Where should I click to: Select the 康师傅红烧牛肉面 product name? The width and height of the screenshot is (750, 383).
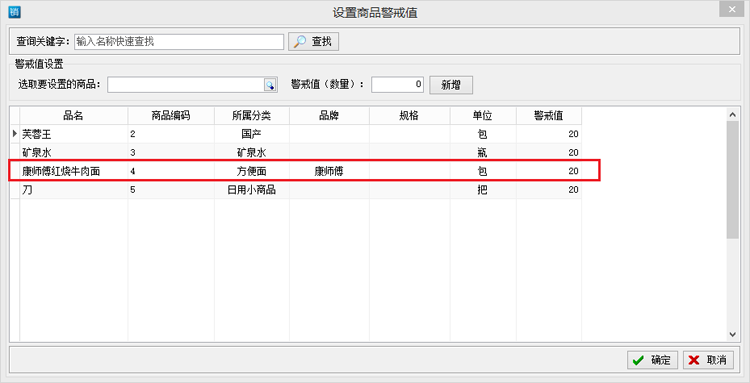(x=62, y=171)
